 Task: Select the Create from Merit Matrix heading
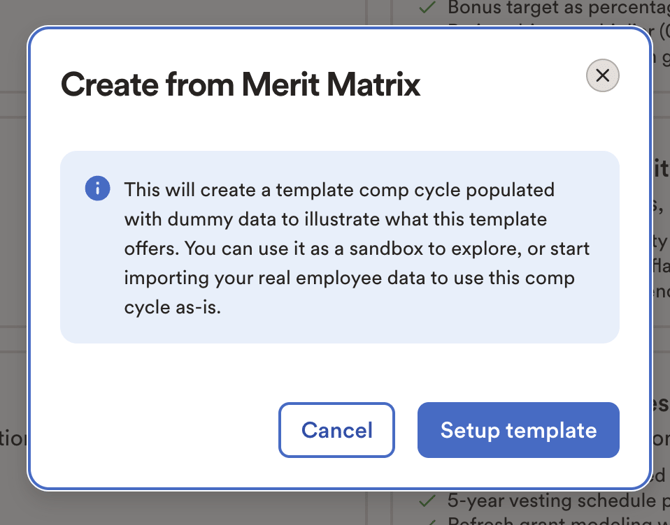[x=241, y=85]
